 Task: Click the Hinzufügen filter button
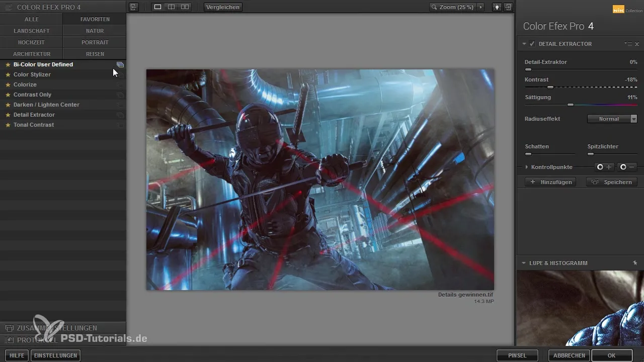pos(550,182)
